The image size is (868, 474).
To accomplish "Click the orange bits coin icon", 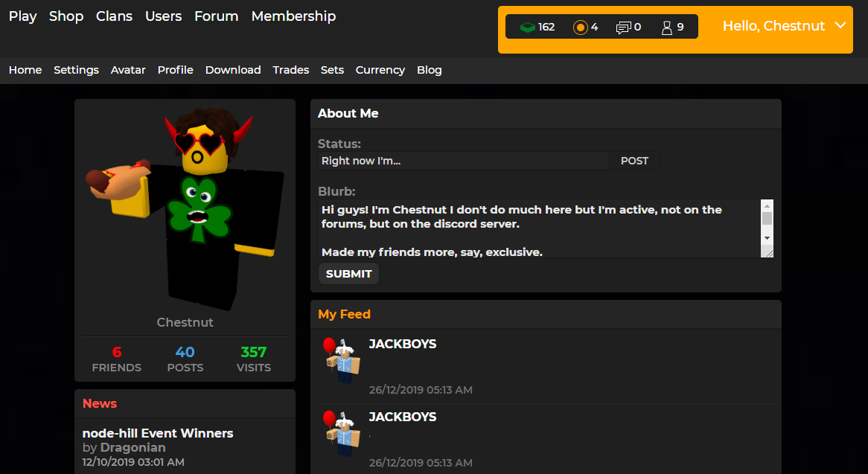I will [580, 27].
